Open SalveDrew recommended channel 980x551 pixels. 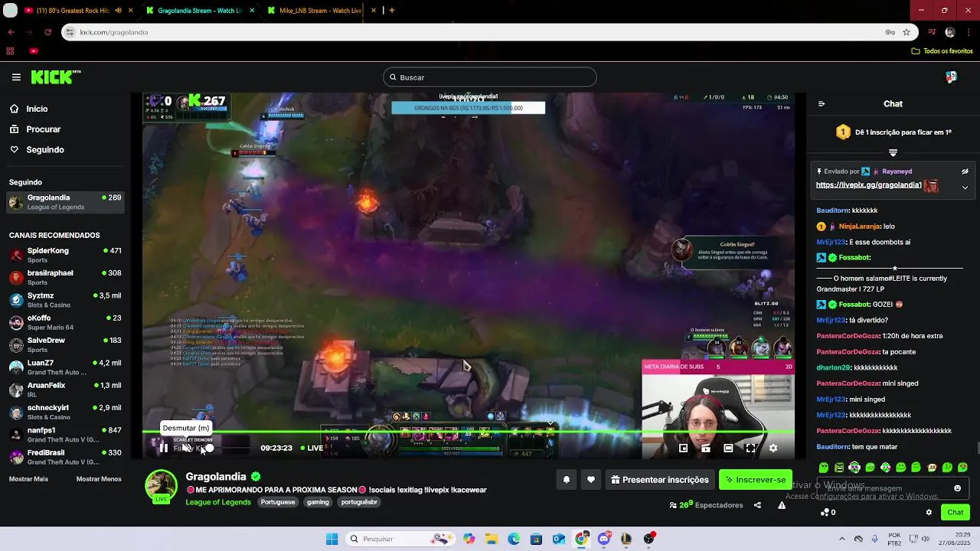(66, 344)
